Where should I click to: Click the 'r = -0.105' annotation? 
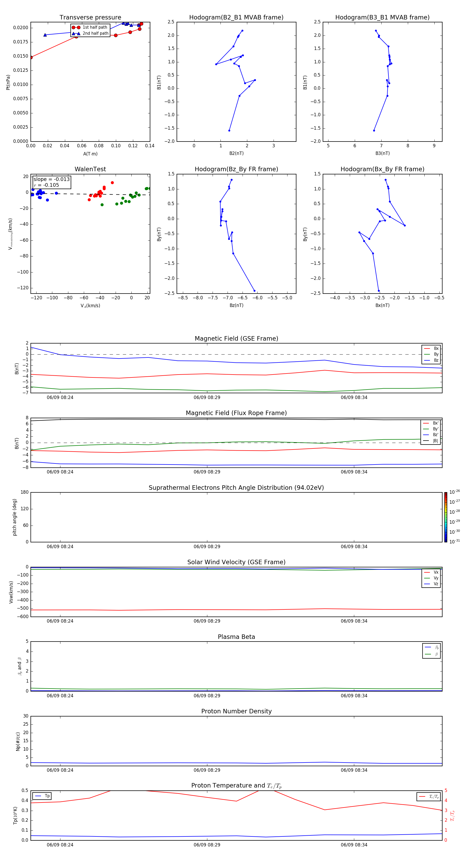(x=47, y=185)
